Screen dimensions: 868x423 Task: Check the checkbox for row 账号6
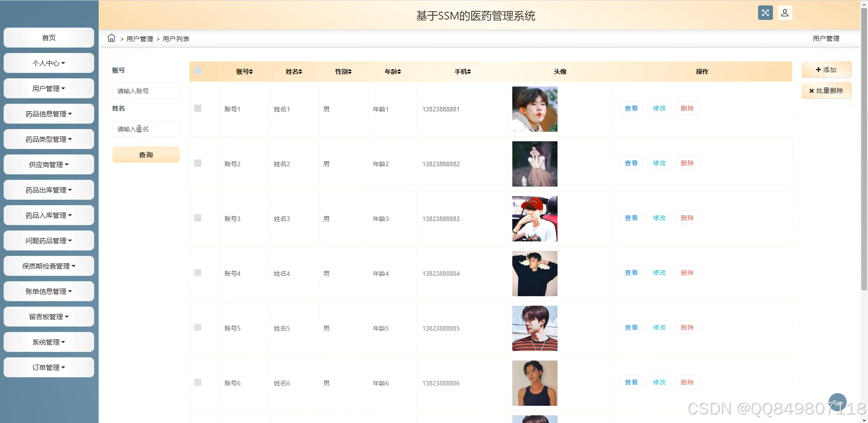[198, 382]
